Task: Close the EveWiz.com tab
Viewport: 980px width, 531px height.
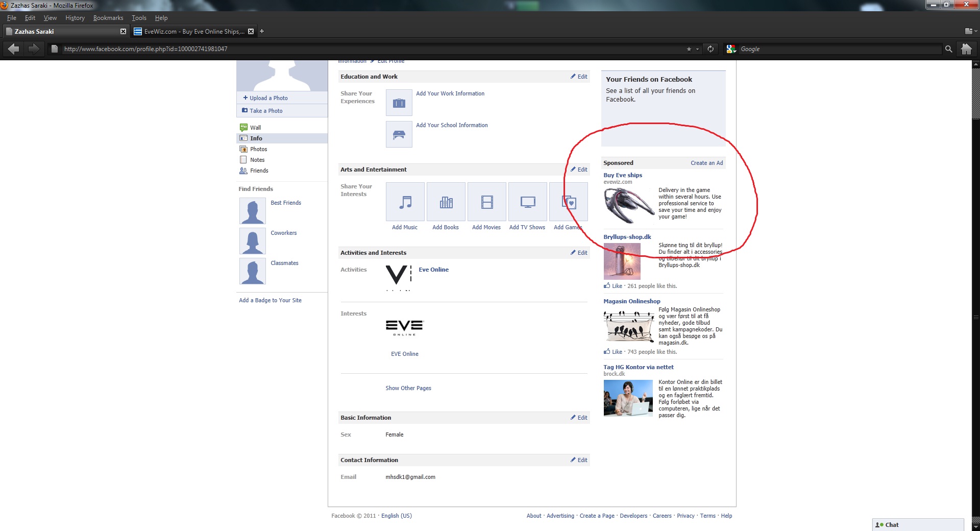Action: point(251,32)
